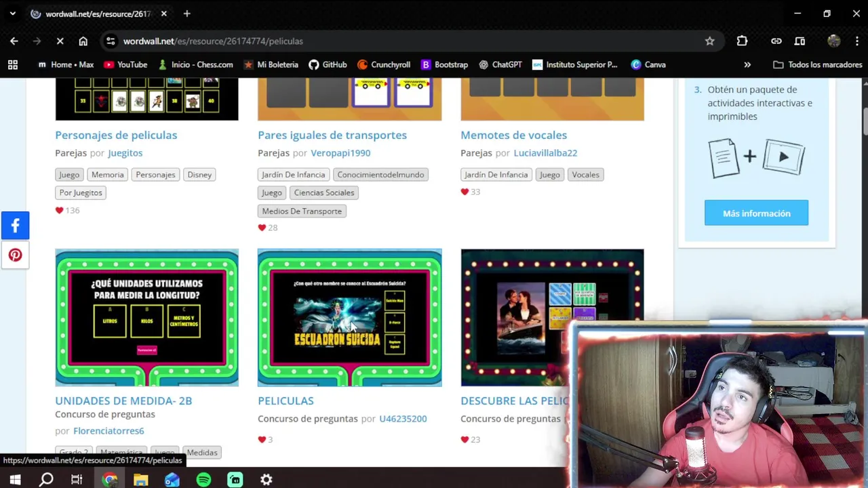
Task: Visit author Florenciatorres6 profile link
Action: click(x=108, y=431)
